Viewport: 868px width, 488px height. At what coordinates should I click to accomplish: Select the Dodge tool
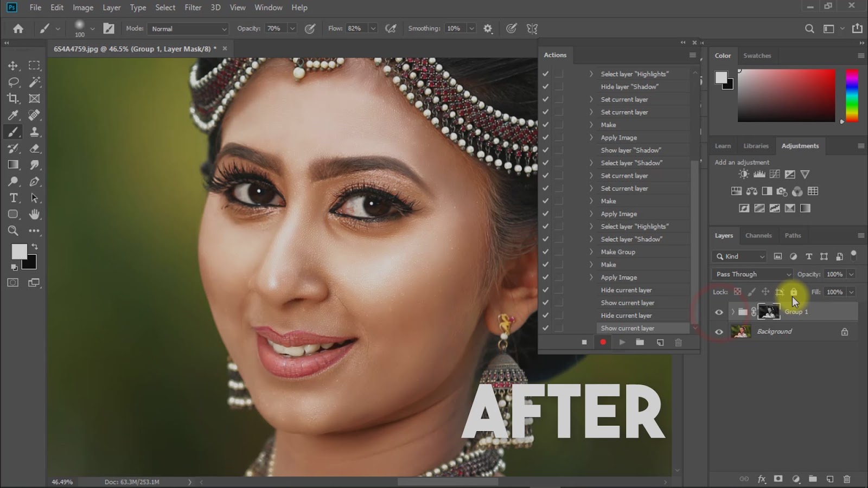13,182
